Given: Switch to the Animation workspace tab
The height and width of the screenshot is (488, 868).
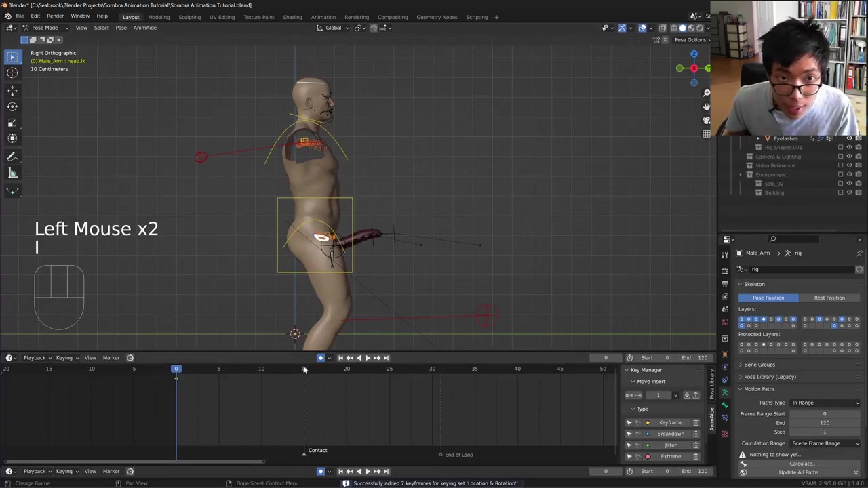Looking at the screenshot, I should (323, 17).
